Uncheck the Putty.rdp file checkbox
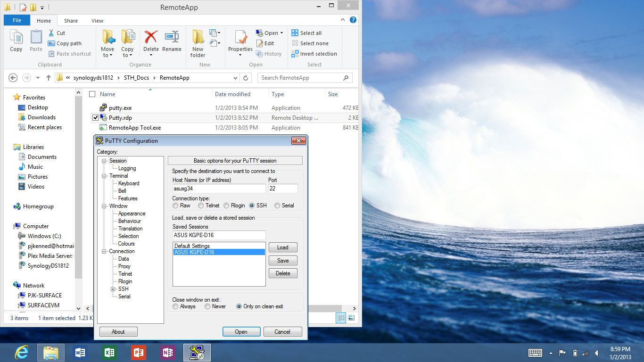This screenshot has height=362, width=644. [x=95, y=118]
